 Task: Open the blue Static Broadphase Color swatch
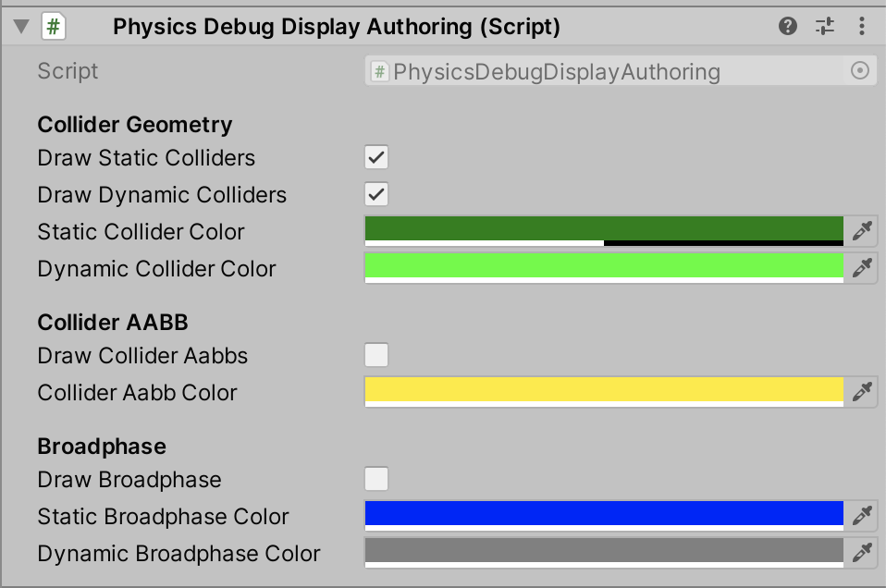point(604,514)
